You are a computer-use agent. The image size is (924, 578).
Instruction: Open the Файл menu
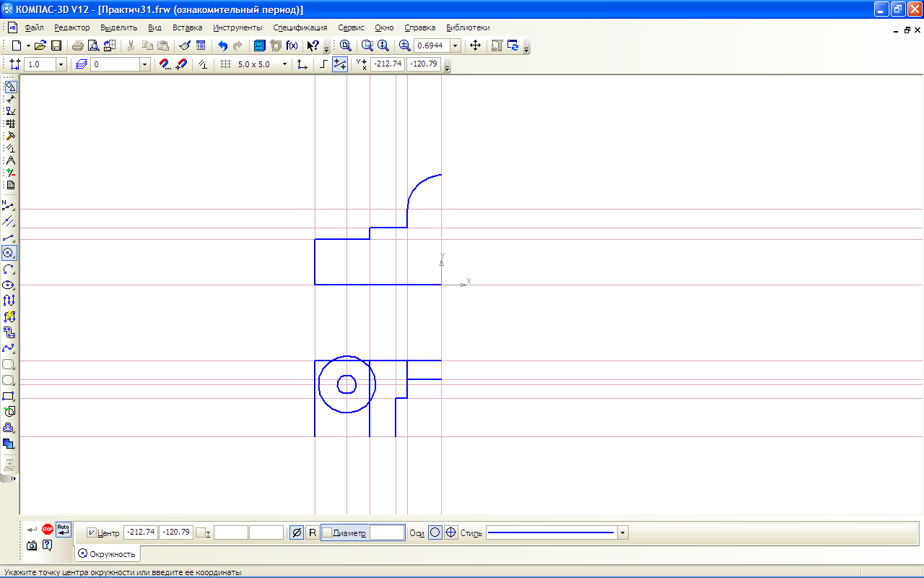(x=34, y=27)
